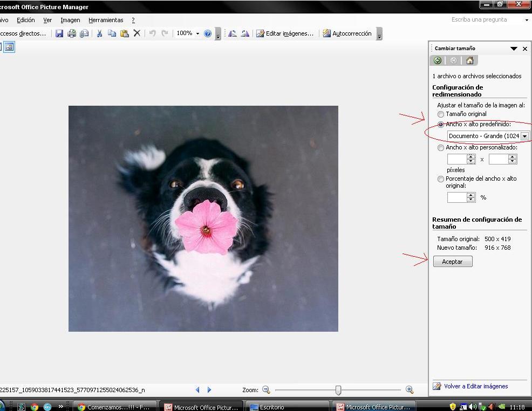The width and height of the screenshot is (532, 411).
Task: Switch to single picture view icon
Action: (9, 47)
